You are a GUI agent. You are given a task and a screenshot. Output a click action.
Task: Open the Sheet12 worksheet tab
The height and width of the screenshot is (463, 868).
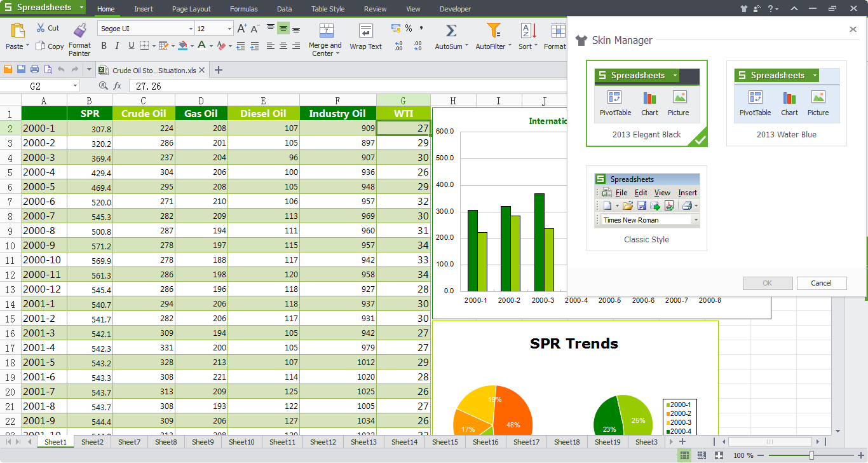[x=323, y=441]
